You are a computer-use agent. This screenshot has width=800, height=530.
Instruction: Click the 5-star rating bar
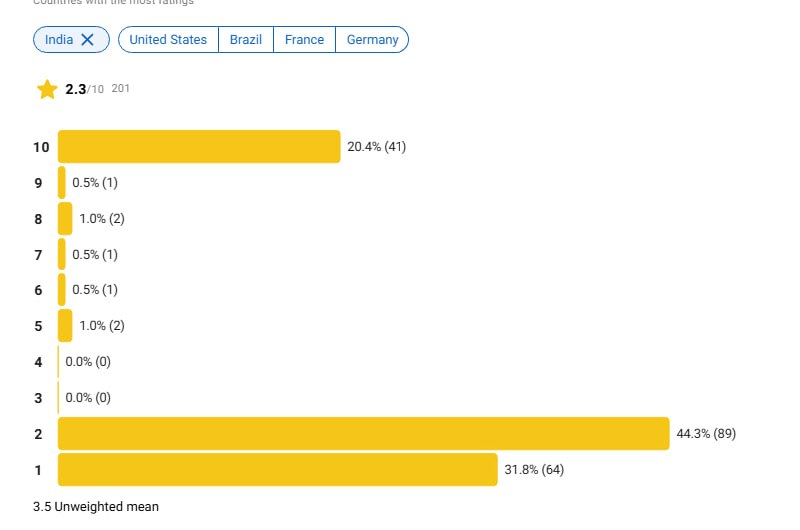pyautogui.click(x=65, y=325)
